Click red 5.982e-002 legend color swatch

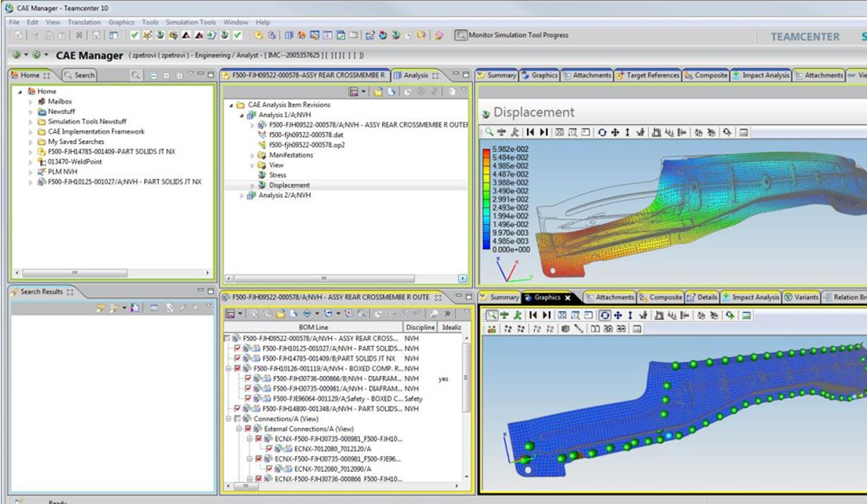[x=486, y=151]
